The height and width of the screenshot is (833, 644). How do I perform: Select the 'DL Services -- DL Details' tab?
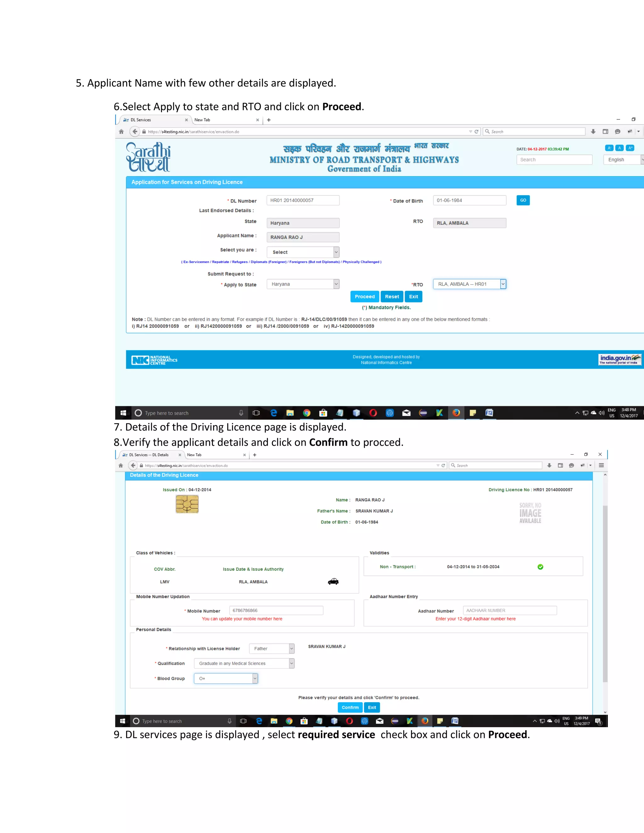pyautogui.click(x=149, y=455)
